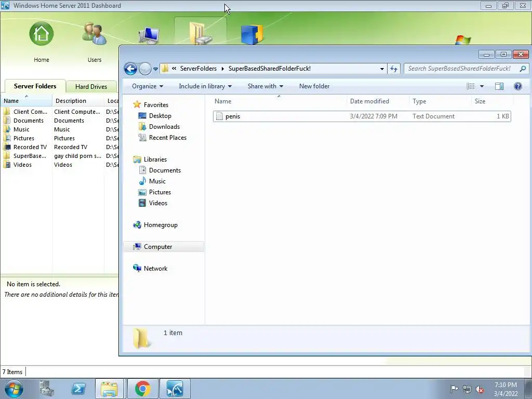Select the 1 KB text document file
The width and height of the screenshot is (532, 399).
(x=362, y=116)
